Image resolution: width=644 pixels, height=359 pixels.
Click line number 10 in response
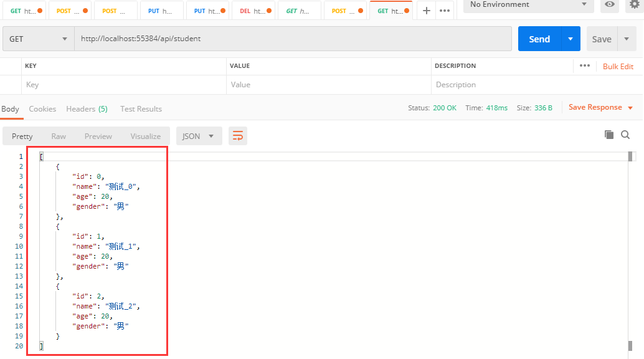click(19, 246)
